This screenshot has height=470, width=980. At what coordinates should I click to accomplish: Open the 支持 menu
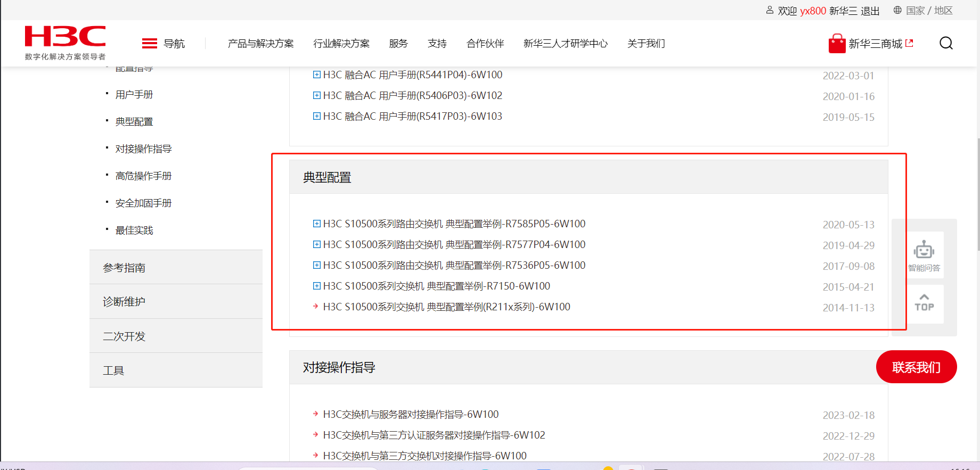437,44
